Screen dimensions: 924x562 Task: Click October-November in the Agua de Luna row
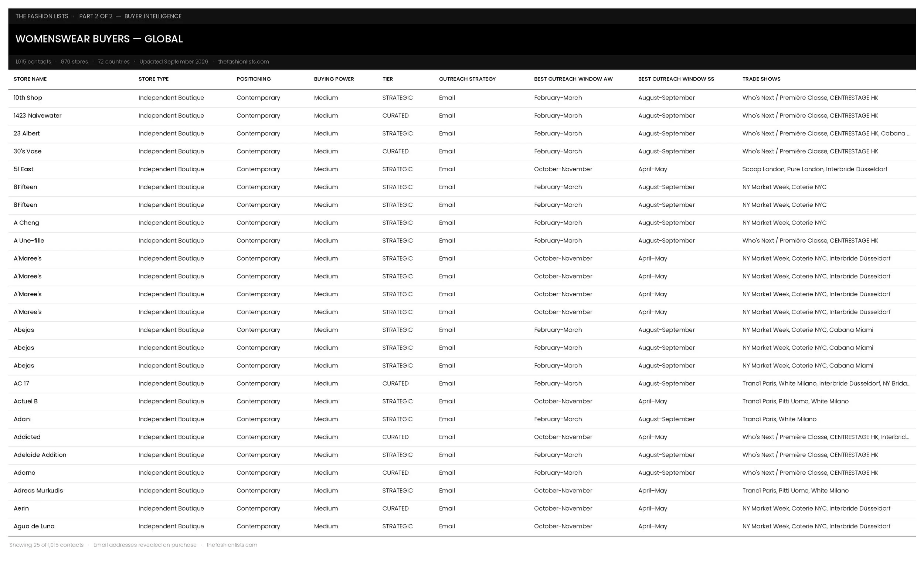[563, 526]
